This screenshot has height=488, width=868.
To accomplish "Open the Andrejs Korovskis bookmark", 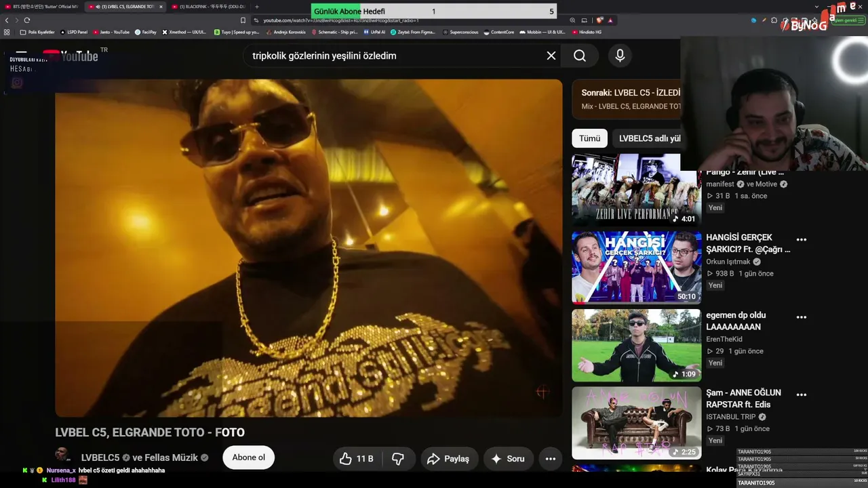I will pyautogui.click(x=287, y=32).
